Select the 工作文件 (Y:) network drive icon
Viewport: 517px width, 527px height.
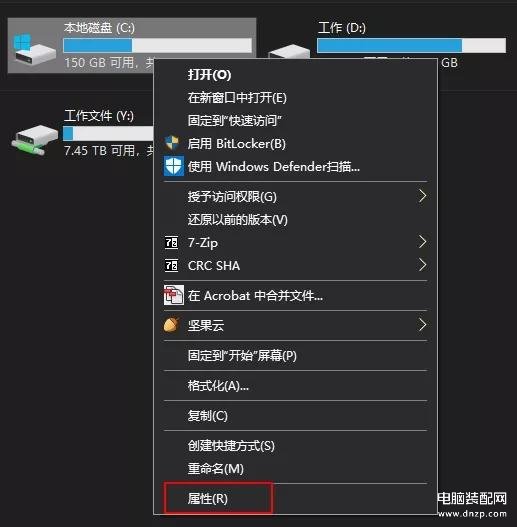click(x=35, y=139)
